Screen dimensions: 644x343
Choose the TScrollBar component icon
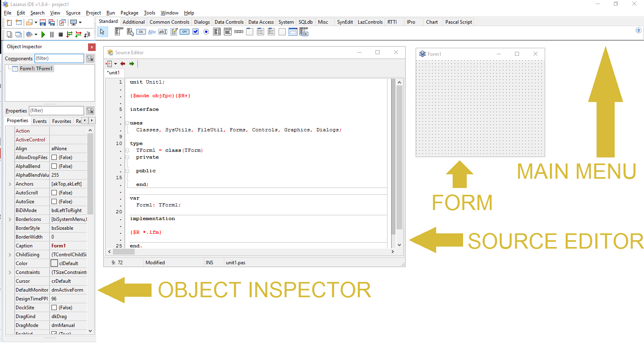(239, 32)
